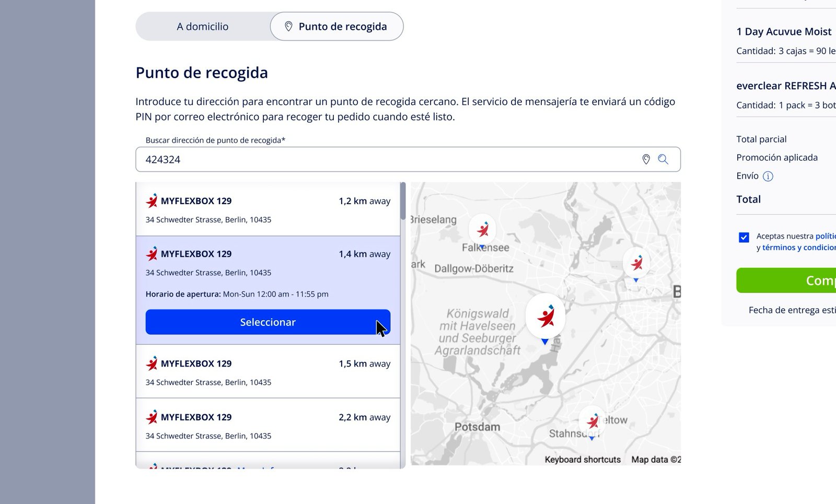Viewport: 836px width, 504px height.
Task: Click the large selected map marker near Königswald
Action: [545, 318]
